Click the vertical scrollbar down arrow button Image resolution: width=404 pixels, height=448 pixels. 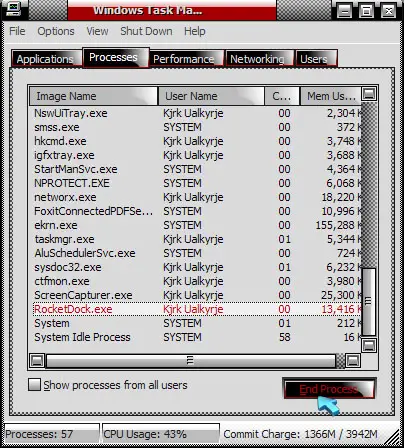pos(369,345)
